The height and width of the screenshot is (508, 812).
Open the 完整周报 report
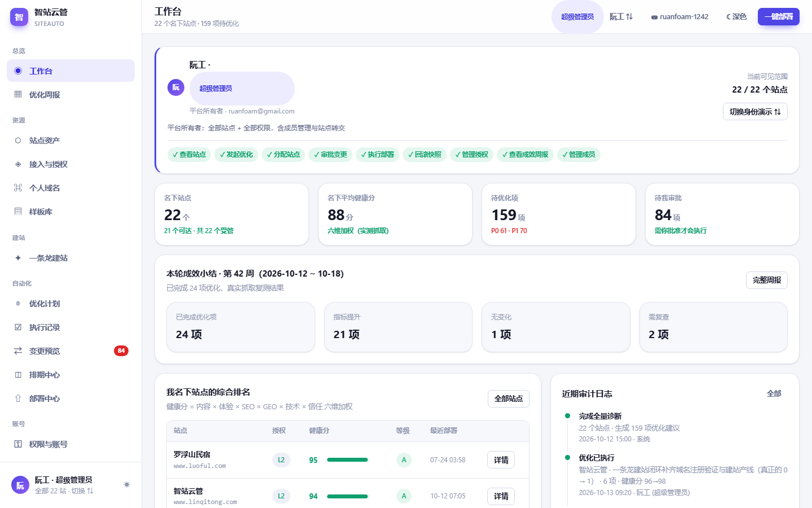[767, 281]
